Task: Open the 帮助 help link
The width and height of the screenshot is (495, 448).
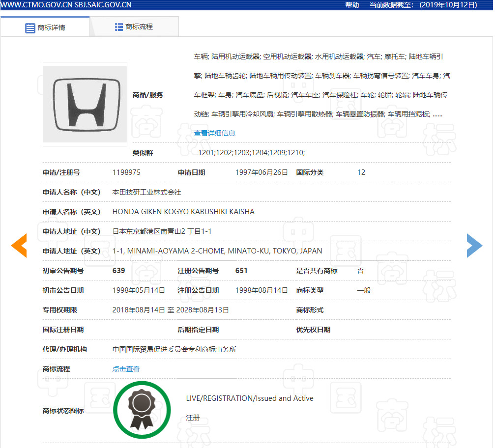Action: click(x=352, y=5)
